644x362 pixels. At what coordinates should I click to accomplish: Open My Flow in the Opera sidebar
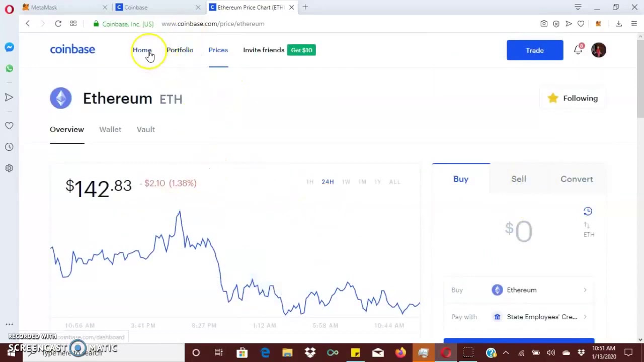[9, 97]
